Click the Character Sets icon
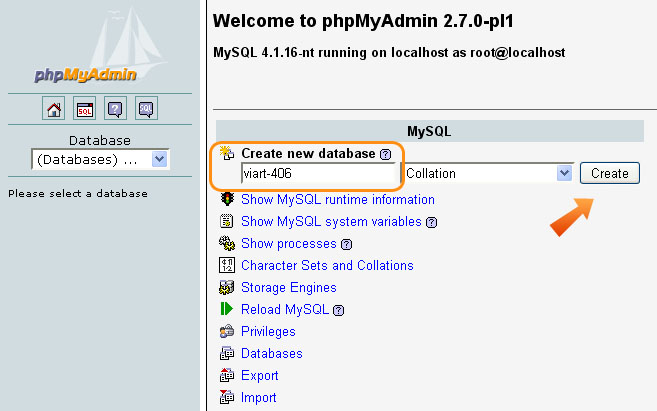This screenshot has height=411, width=657. coord(227,265)
